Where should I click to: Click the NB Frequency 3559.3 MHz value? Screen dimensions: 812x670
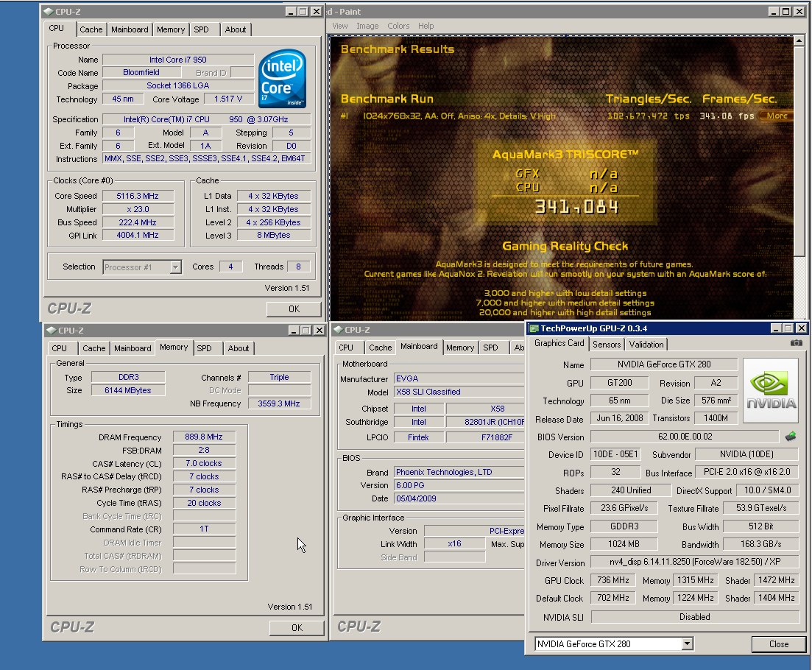279,403
